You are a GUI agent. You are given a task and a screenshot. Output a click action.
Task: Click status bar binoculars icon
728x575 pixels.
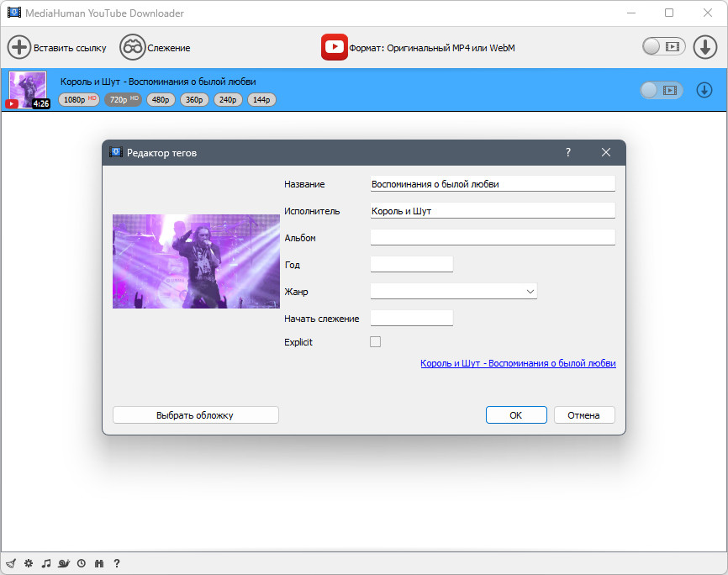tap(99, 563)
